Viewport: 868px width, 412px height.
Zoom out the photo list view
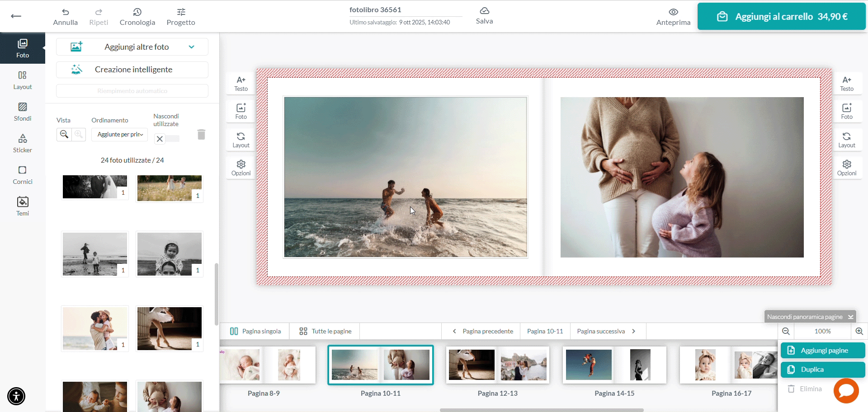(x=64, y=134)
